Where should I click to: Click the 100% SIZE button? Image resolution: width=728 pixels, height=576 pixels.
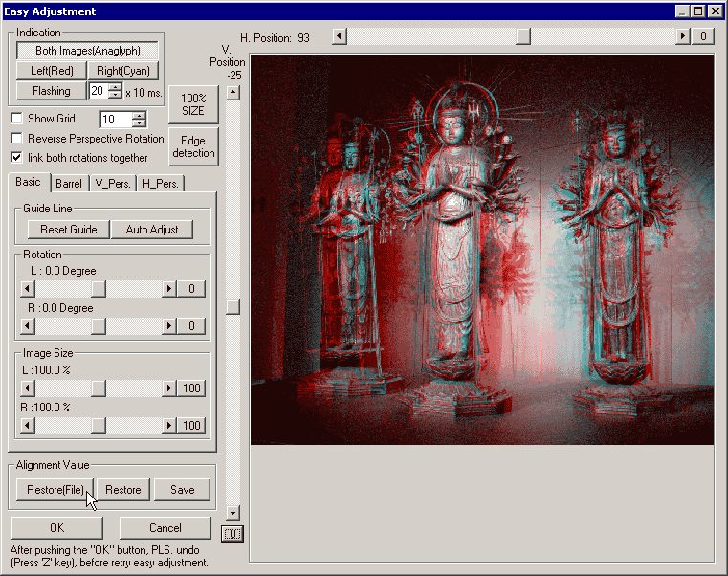coord(193,104)
